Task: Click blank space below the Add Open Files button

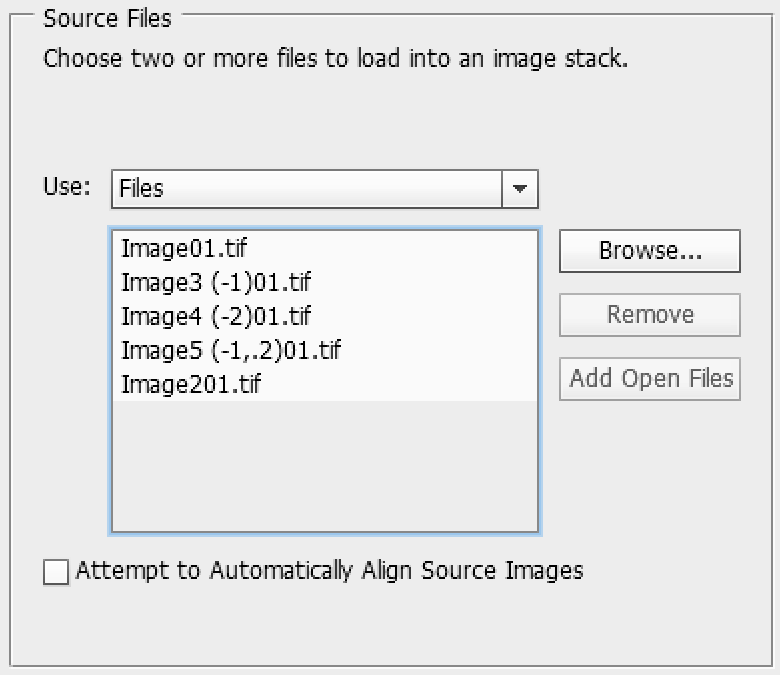Action: pyautogui.click(x=650, y=473)
